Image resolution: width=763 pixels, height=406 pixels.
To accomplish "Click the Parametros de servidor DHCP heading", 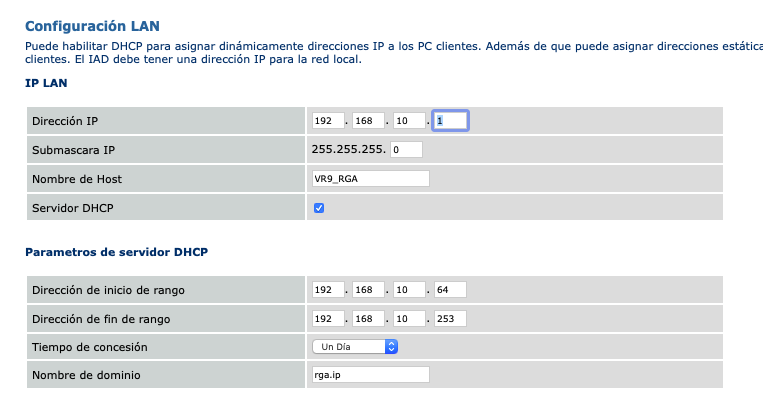I will click(x=116, y=252).
